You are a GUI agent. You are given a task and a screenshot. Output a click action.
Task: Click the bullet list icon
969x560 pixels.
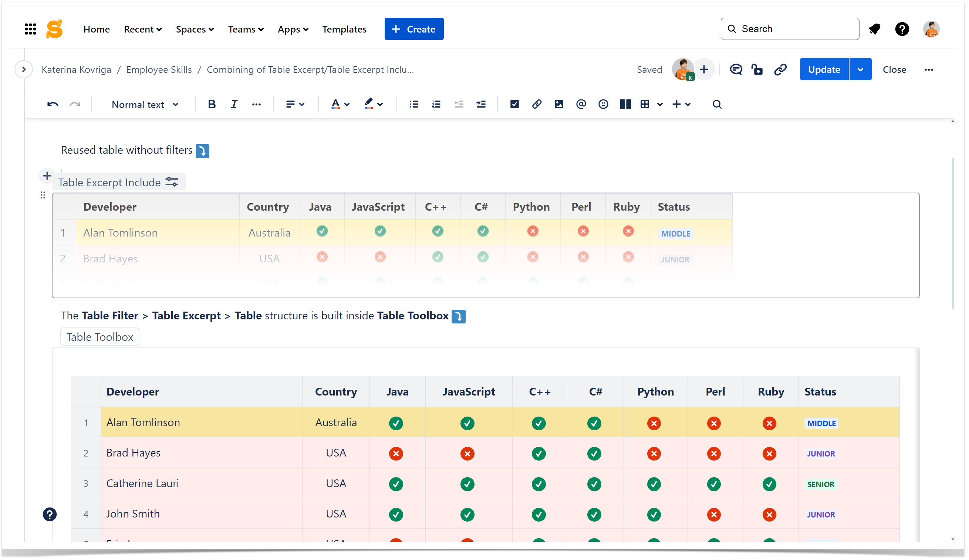(x=415, y=105)
